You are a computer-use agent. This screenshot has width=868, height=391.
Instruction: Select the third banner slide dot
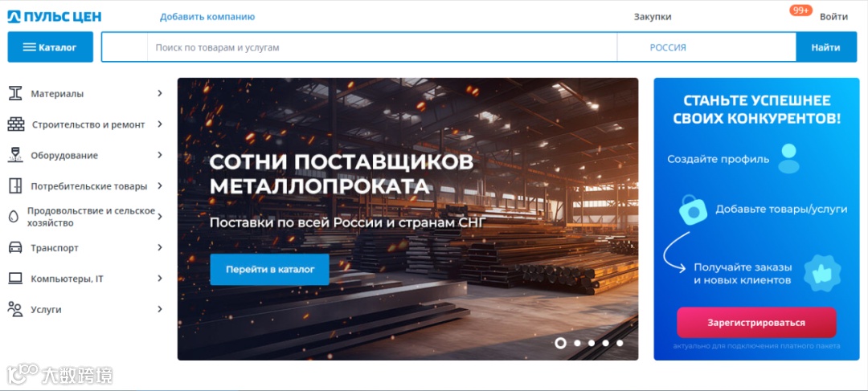pyautogui.click(x=592, y=343)
